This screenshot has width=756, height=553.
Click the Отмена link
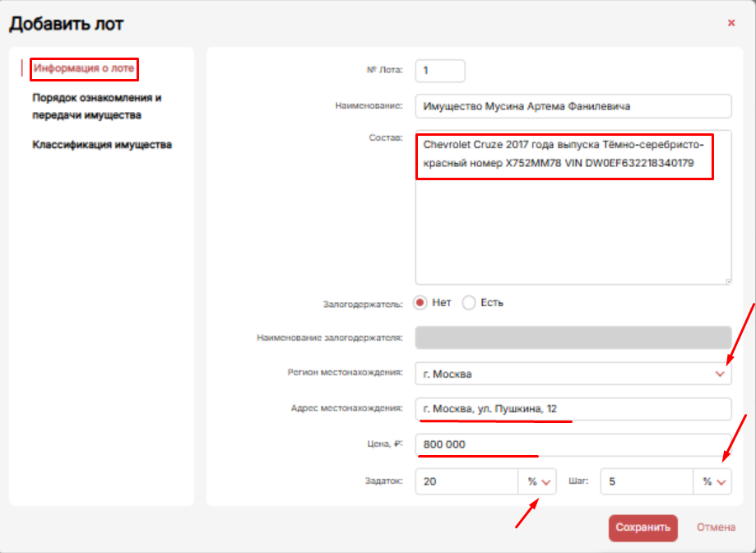716,527
